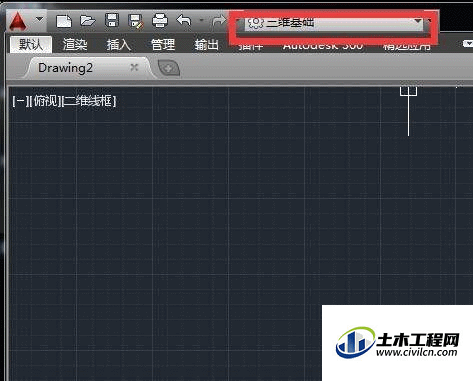Add a new drawing tab with plus
Screen dimensions: 473x381
pos(168,68)
